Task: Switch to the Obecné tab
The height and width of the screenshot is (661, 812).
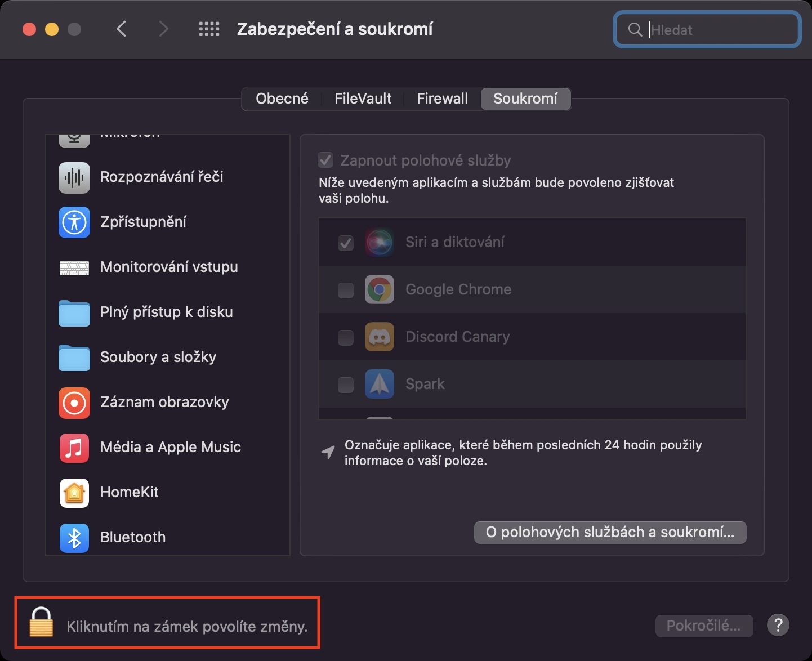Action: 282,99
